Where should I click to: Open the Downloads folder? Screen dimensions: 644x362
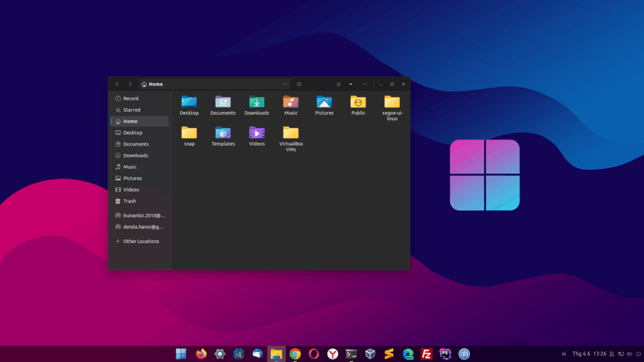pos(257,102)
